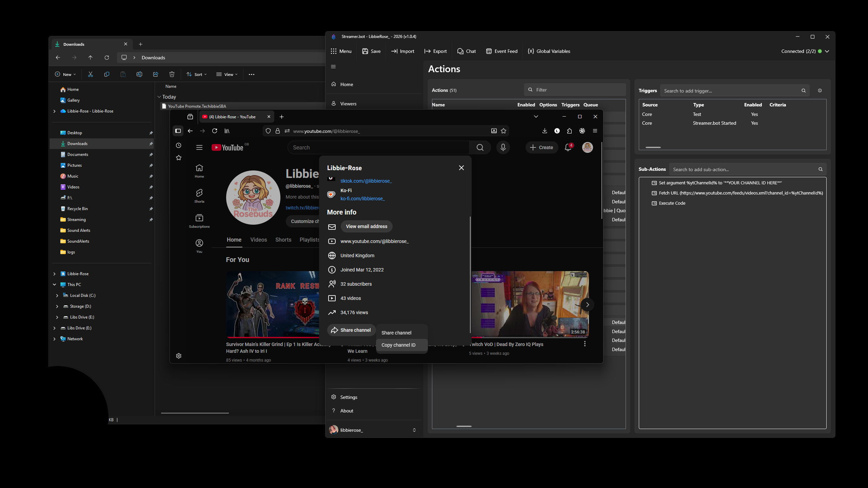This screenshot has width=868, height=488.
Task: Focus the Search to add trigger field
Action: pos(735,91)
